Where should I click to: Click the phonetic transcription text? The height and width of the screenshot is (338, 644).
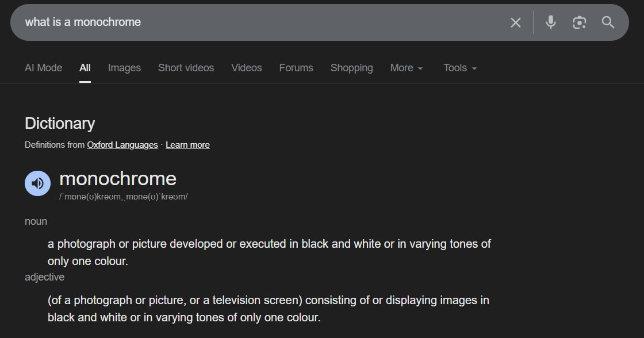124,197
